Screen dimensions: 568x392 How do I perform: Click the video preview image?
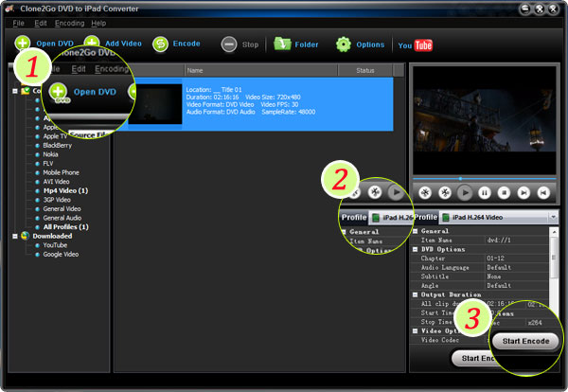coord(485,120)
